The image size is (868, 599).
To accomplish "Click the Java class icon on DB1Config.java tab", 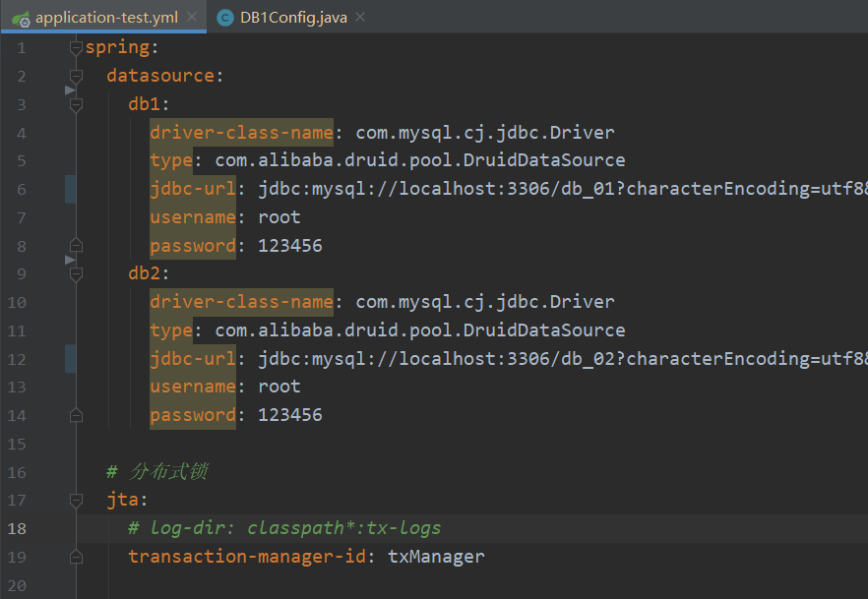I will [x=224, y=17].
